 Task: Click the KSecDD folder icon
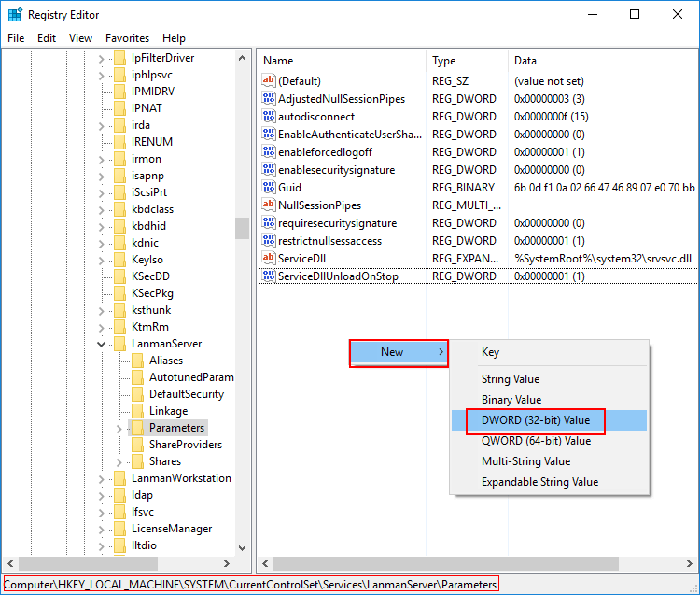[119, 276]
